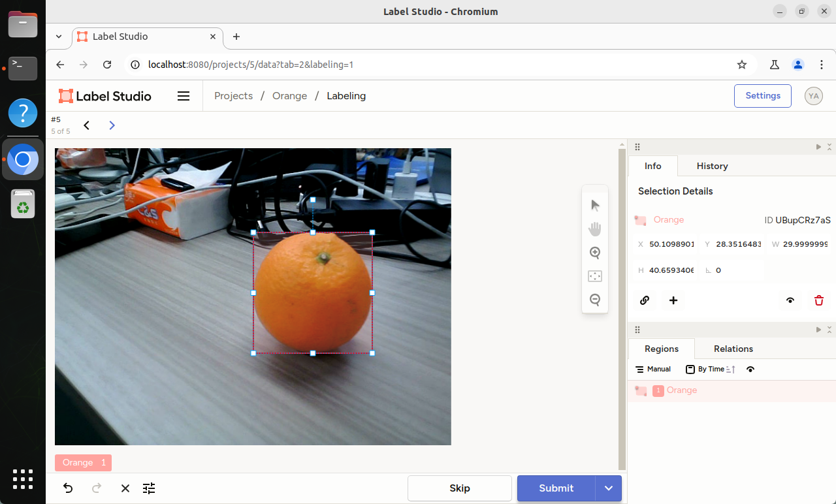Switch to the Regions tab
This screenshot has height=504, width=836.
tap(662, 349)
